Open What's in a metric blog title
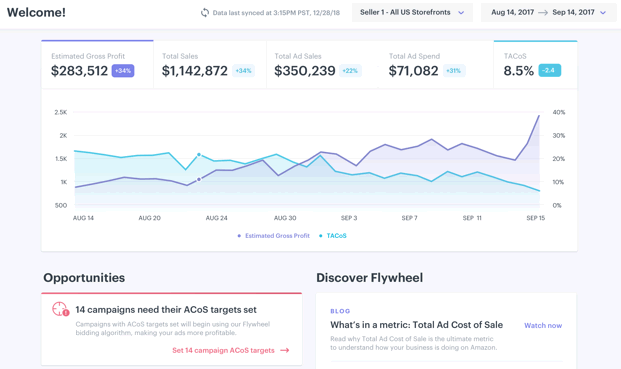621x369 pixels. pos(417,325)
